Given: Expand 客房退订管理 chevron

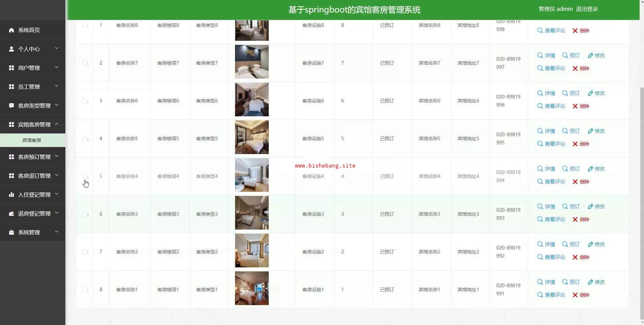Looking at the screenshot, I should pos(57,175).
